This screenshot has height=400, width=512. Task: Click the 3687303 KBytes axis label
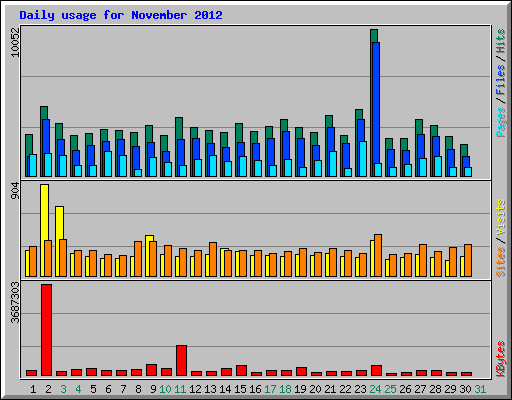(15, 302)
